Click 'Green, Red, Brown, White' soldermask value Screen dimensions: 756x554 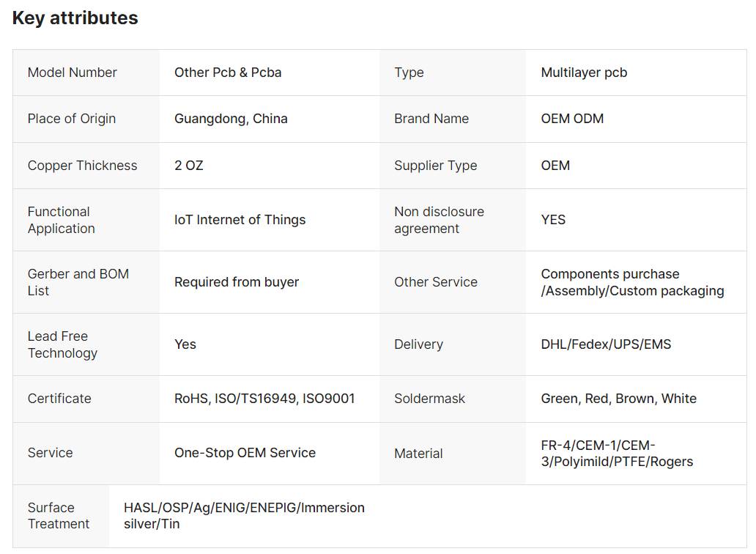618,399
